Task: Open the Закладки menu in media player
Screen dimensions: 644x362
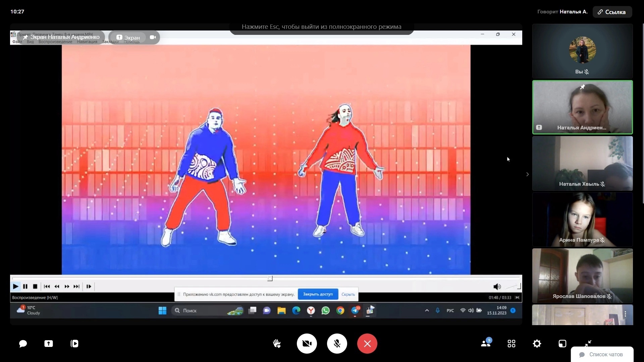Action: click(x=110, y=42)
